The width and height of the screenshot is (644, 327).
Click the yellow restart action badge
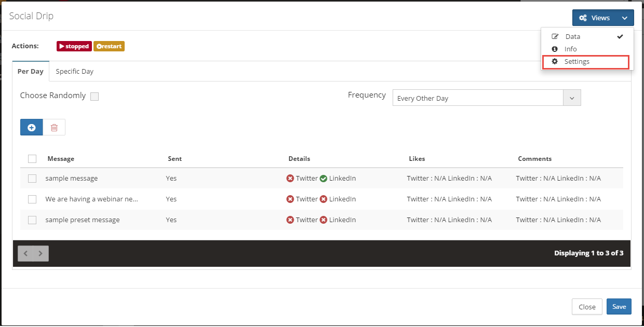pyautogui.click(x=109, y=46)
